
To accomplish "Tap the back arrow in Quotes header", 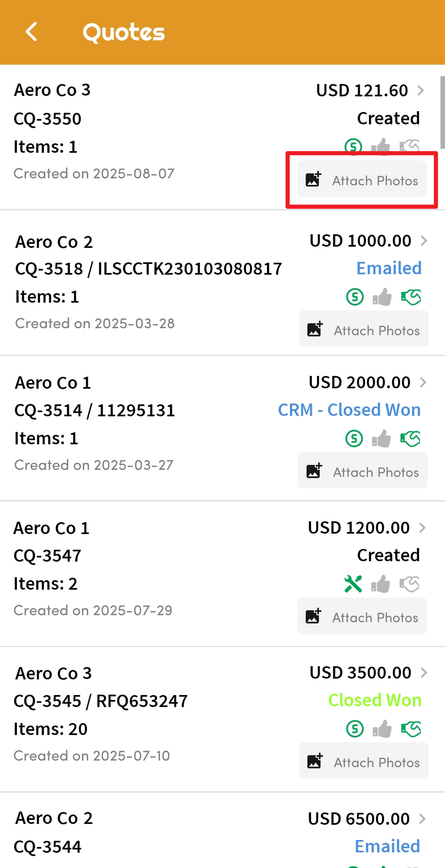I will 31,32.
